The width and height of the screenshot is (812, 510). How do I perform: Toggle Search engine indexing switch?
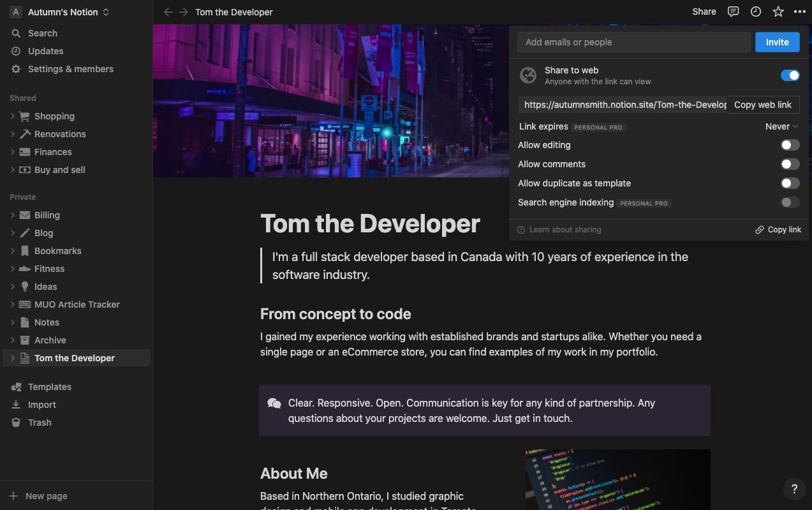[x=790, y=202]
